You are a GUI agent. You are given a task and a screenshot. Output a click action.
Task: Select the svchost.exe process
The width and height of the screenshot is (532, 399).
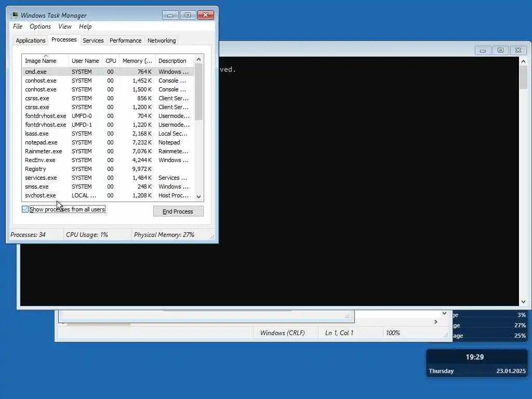[x=108, y=195]
